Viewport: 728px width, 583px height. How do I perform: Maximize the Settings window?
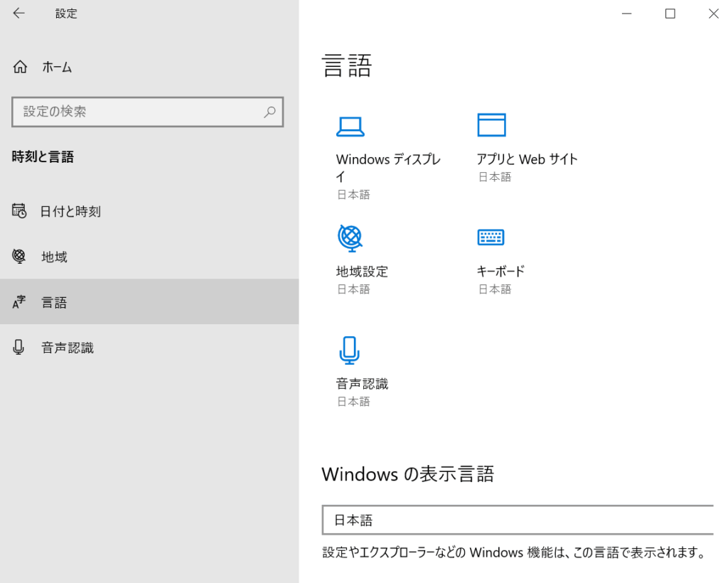point(670,14)
